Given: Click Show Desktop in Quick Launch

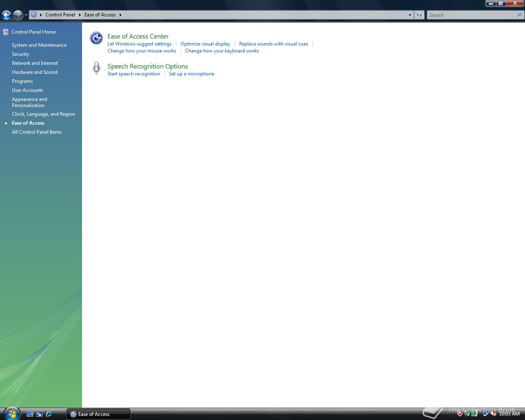Looking at the screenshot, I should tap(30, 414).
